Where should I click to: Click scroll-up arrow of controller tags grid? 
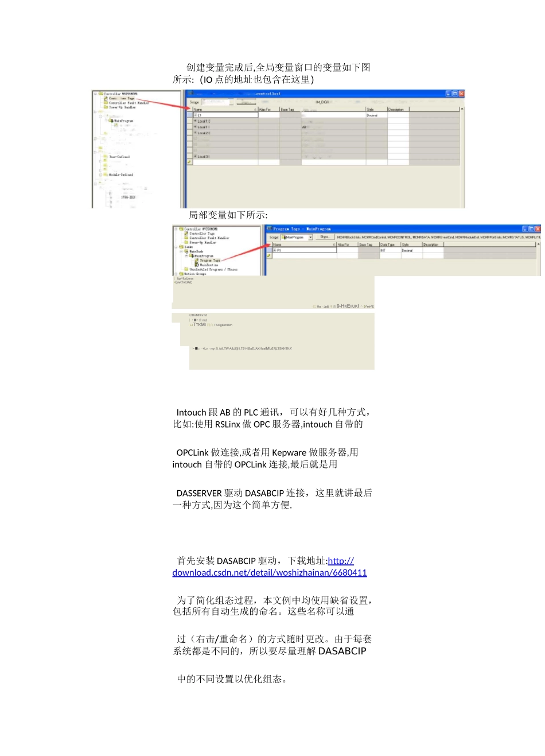[x=462, y=109]
